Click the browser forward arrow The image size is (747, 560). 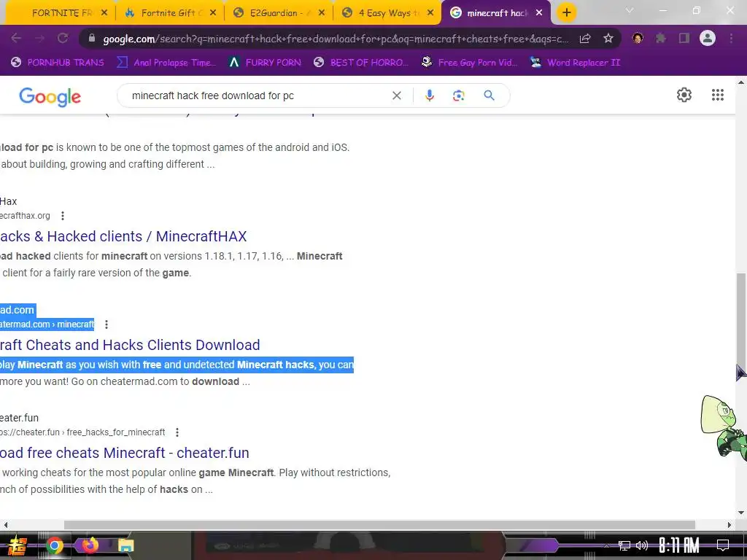[x=39, y=39]
